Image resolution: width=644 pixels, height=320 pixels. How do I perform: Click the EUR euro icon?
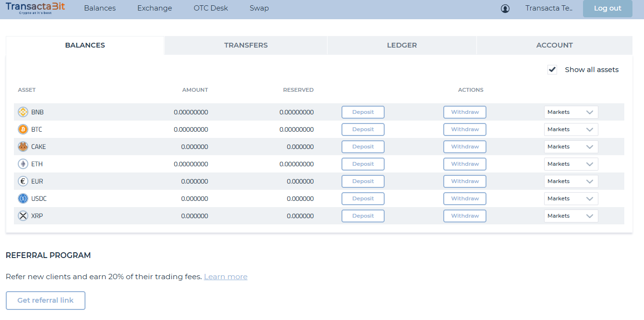point(23,181)
